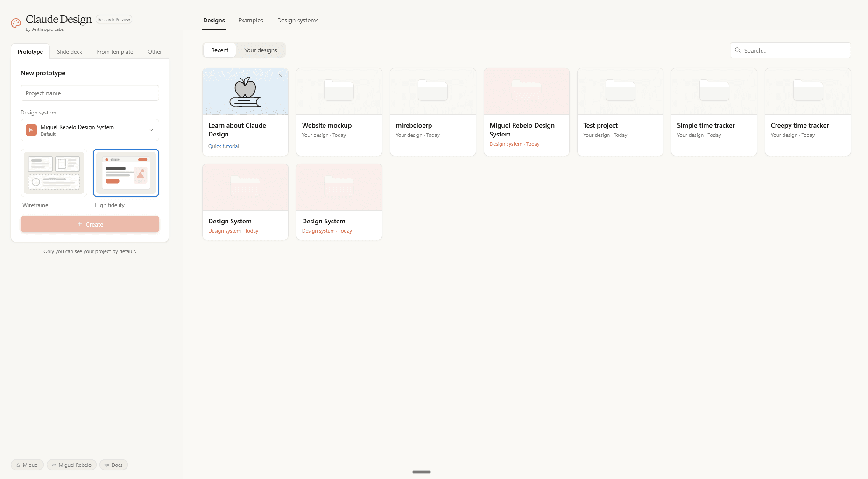Click the mirebeloerp title text
This screenshot has width=868, height=479.
pos(414,125)
